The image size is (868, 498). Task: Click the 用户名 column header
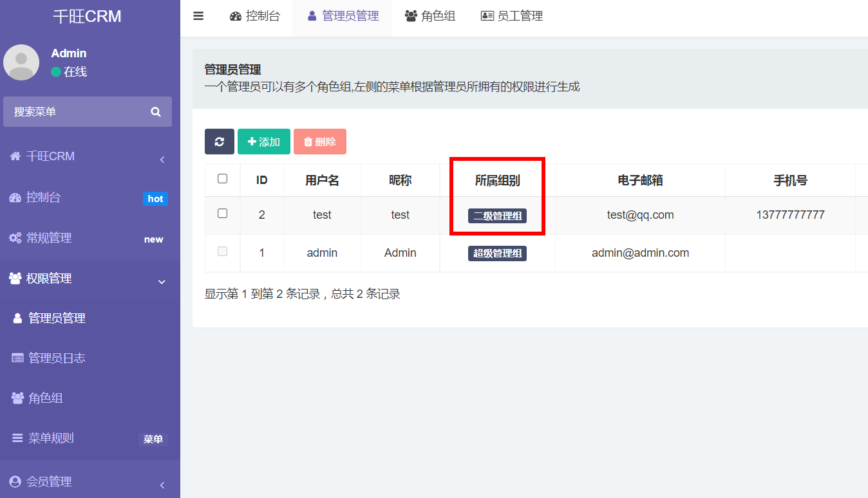pyautogui.click(x=322, y=181)
